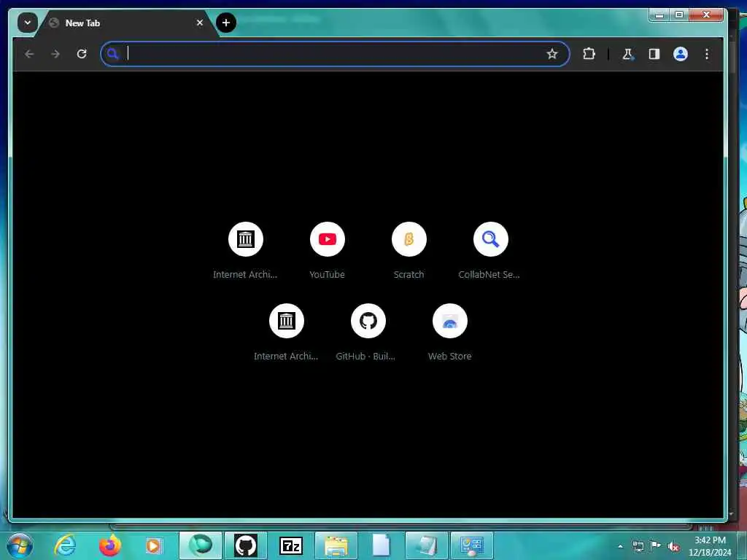
Task: Open Action Center flag icon
Action: [656, 545]
